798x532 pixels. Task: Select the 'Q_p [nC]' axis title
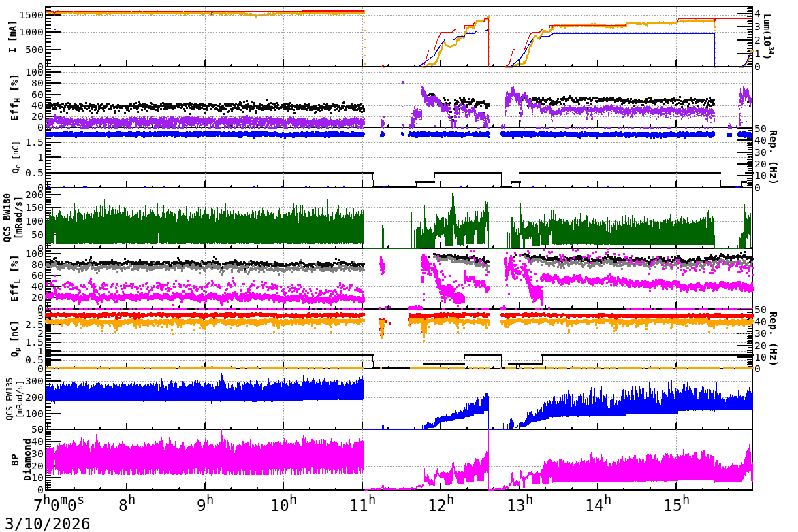click(x=15, y=339)
